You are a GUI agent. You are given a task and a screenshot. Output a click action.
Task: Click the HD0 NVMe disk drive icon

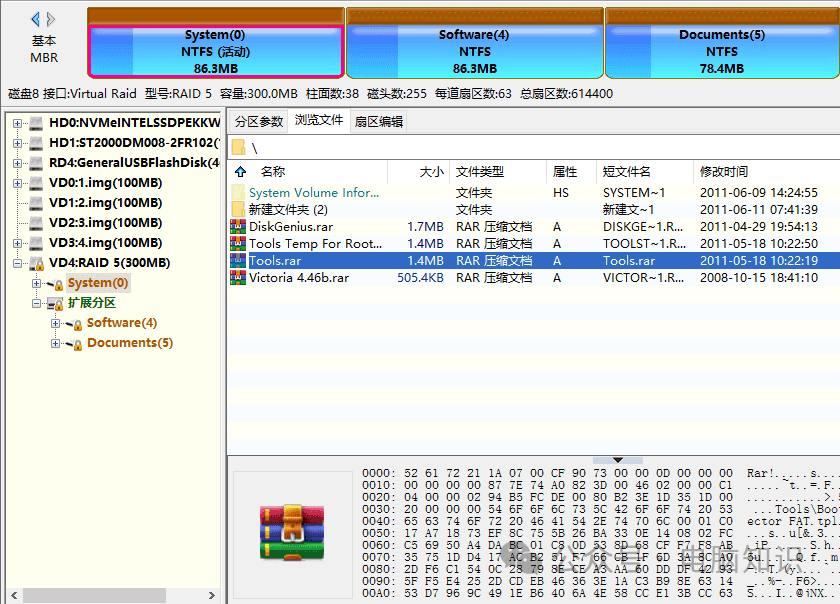point(36,123)
